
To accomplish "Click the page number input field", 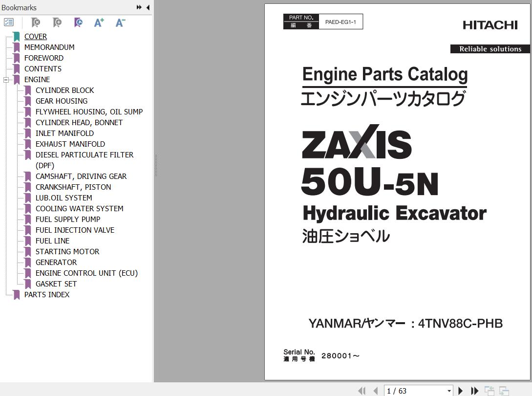I will (x=415, y=391).
